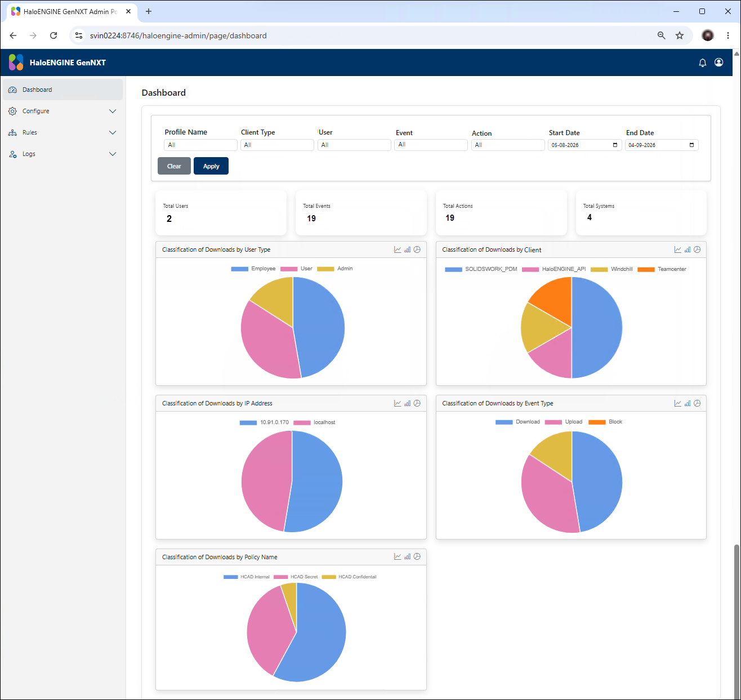Image resolution: width=741 pixels, height=700 pixels.
Task: Switch Event Type chart to pie view
Action: [697, 403]
